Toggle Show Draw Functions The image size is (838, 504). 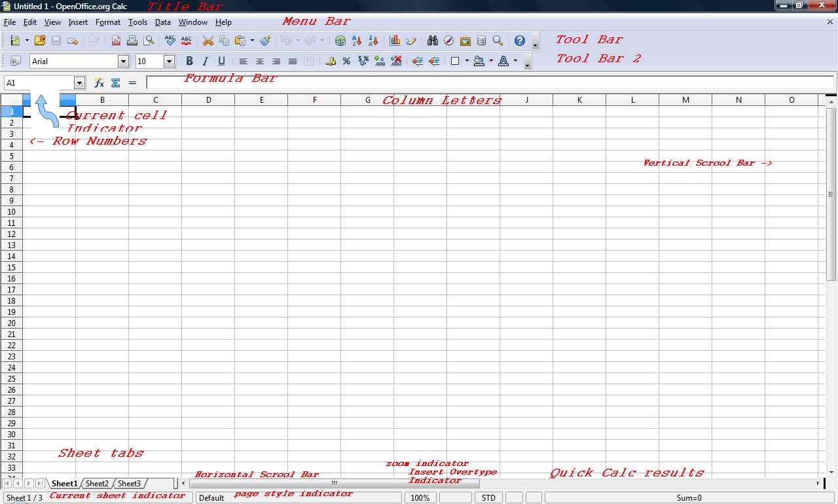tap(411, 41)
